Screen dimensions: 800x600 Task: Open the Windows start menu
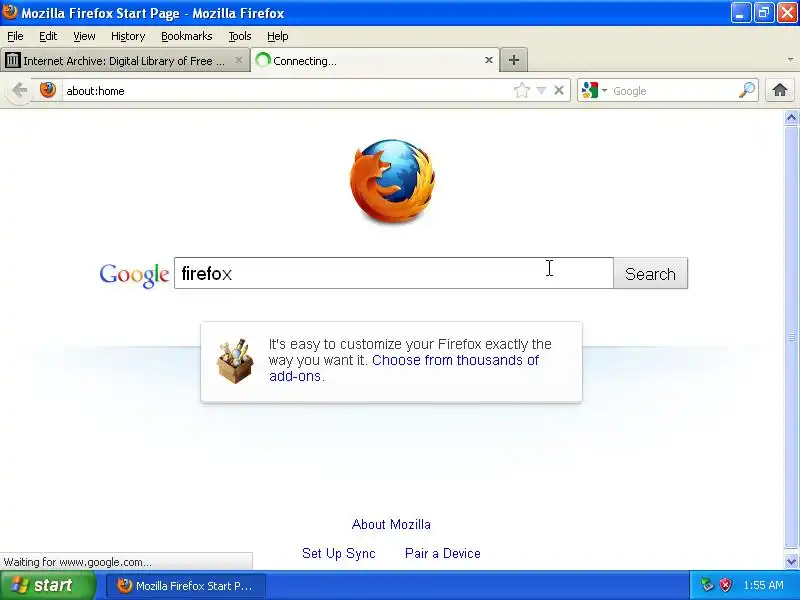click(47, 585)
